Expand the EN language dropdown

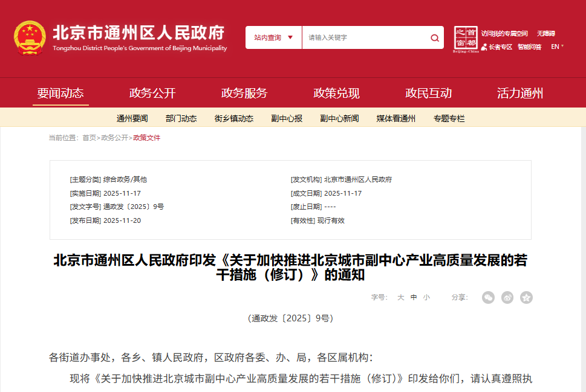pyautogui.click(x=558, y=45)
